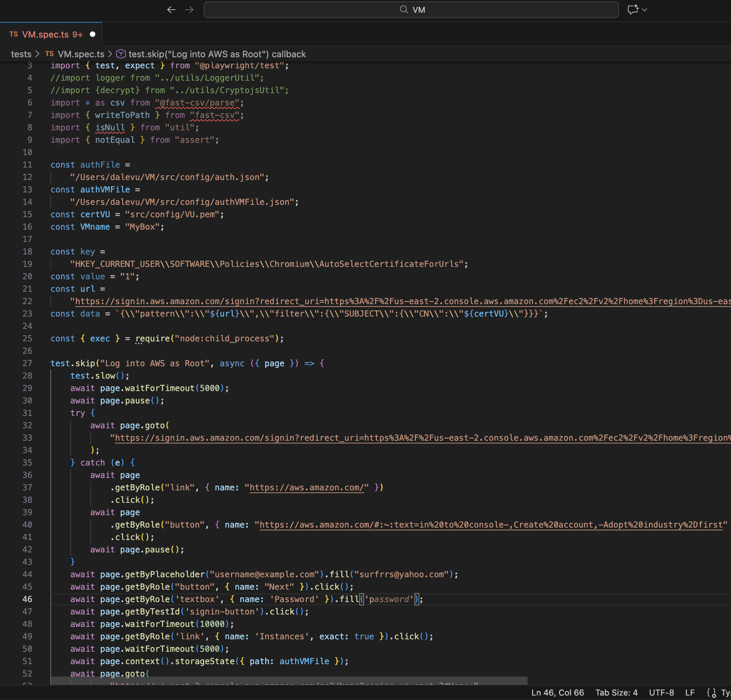Click the Go Forward arrow icon
The width and height of the screenshot is (731, 700).
point(189,10)
